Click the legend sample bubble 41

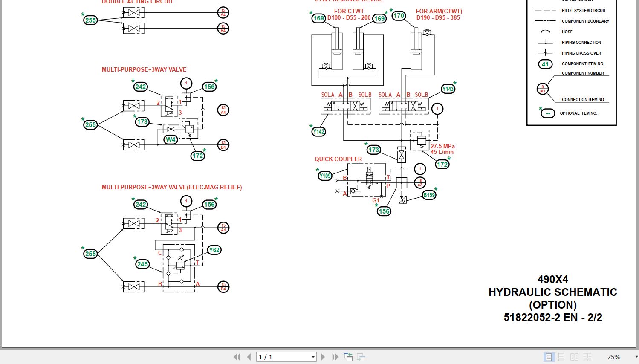(x=545, y=64)
